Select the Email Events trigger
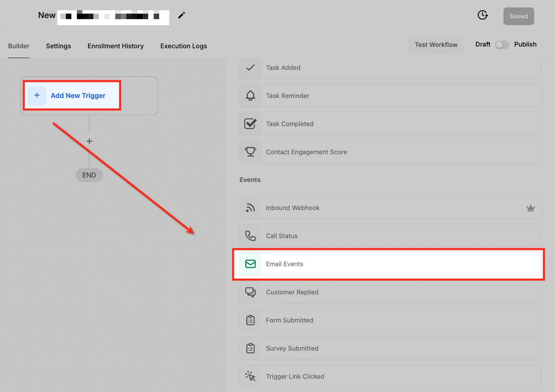 pos(390,264)
